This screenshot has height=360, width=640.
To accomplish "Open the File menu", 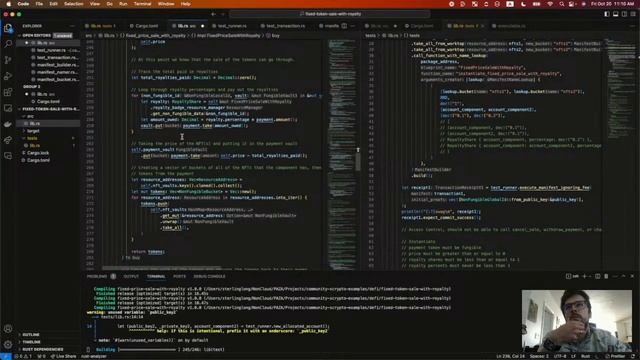I will pos(39,4).
